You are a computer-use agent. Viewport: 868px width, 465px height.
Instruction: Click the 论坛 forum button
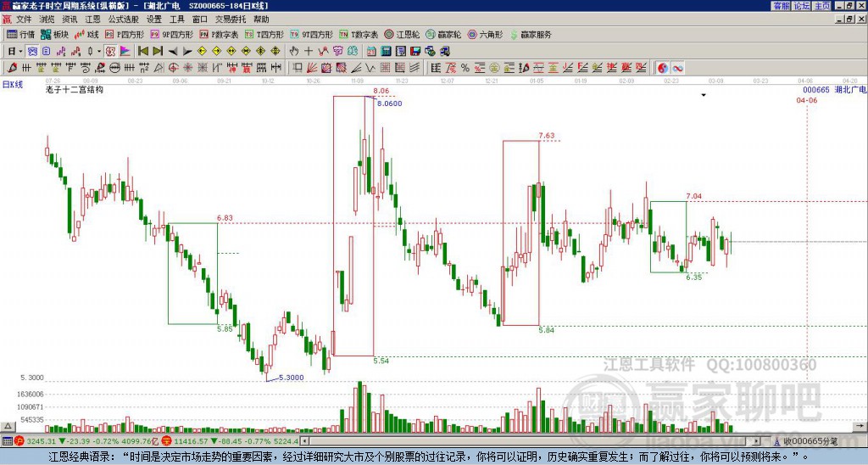(801, 6)
